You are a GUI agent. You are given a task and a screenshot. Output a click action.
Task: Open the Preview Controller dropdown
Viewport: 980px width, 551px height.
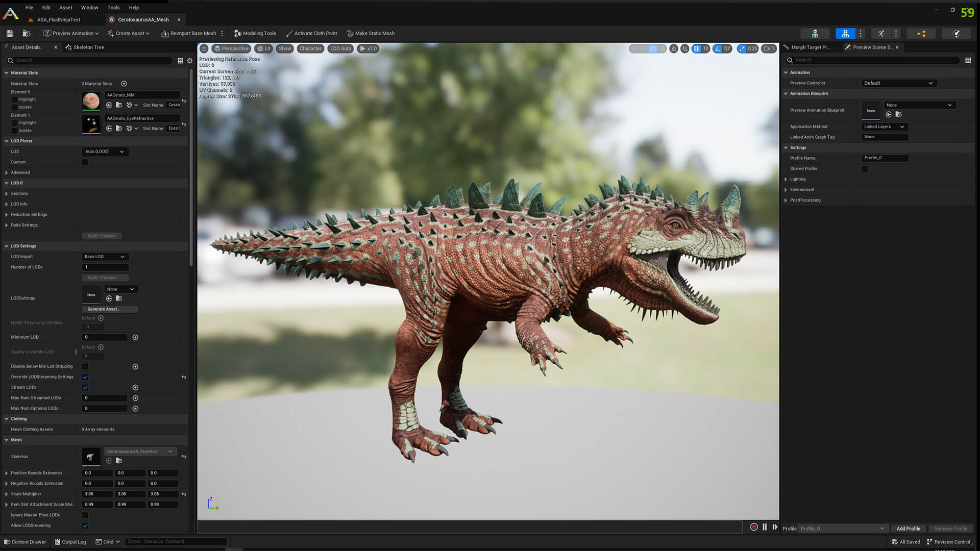tap(898, 83)
